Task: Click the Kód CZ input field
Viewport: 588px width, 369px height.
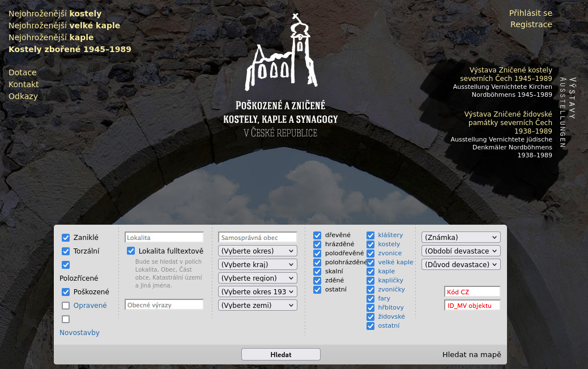Action: 472,292
